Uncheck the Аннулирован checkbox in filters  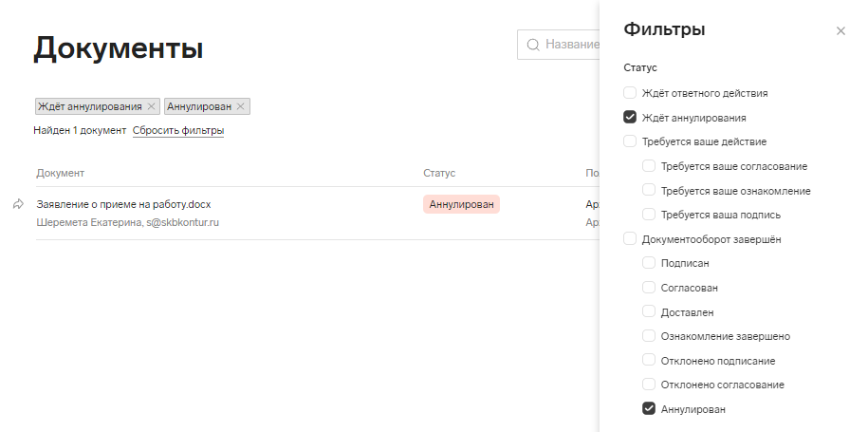pos(649,409)
